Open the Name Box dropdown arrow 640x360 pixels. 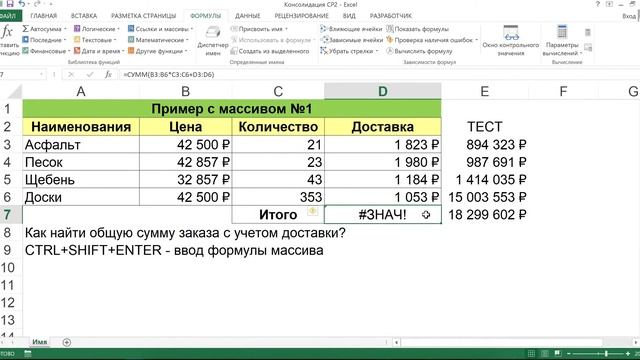pos(41,74)
